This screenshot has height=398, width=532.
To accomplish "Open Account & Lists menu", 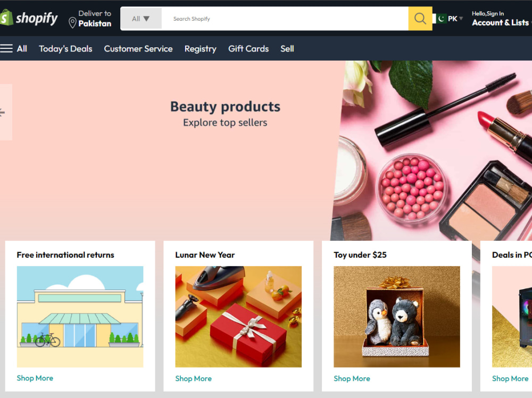I will coord(500,23).
